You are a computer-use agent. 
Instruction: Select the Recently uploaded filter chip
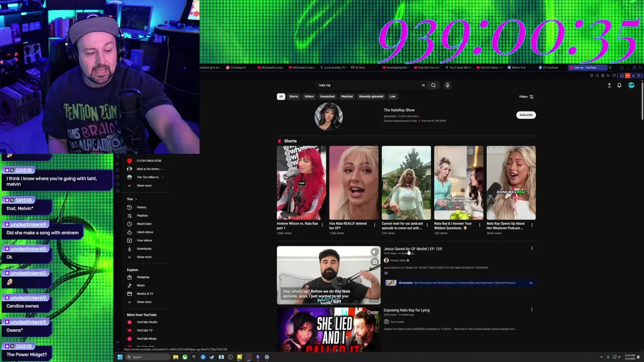371,97
